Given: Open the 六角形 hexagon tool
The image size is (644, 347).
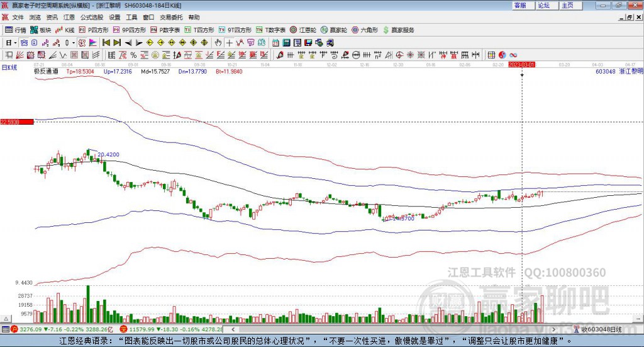Looking at the screenshot, I should tap(364, 30).
